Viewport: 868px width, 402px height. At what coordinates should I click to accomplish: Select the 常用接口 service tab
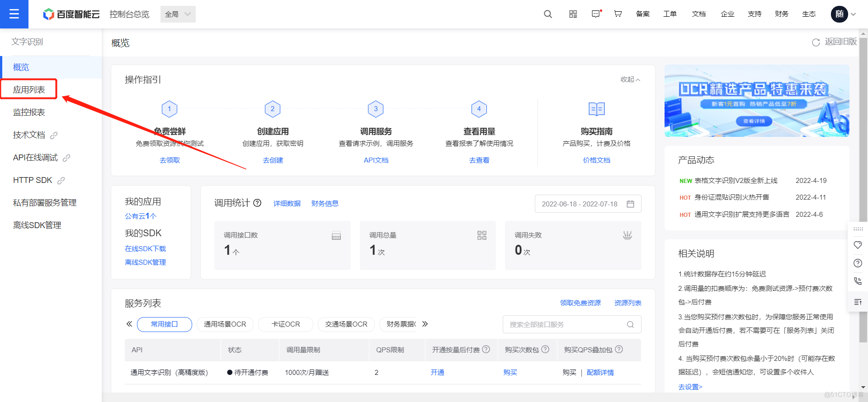(x=165, y=324)
